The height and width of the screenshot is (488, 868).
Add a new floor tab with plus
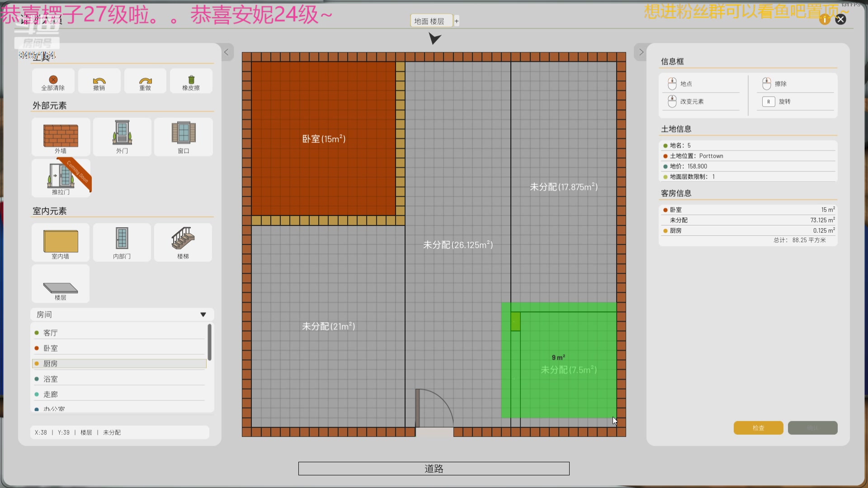coord(457,21)
